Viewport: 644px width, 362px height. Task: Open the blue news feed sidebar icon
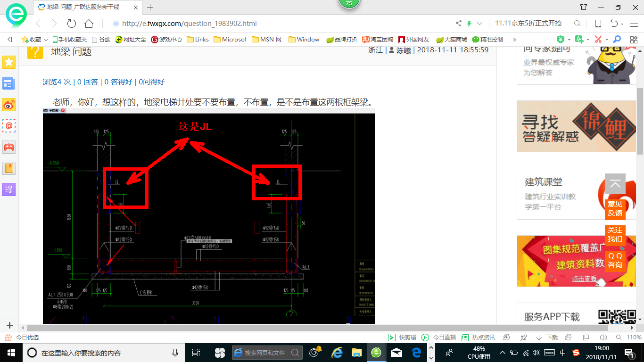9,84
